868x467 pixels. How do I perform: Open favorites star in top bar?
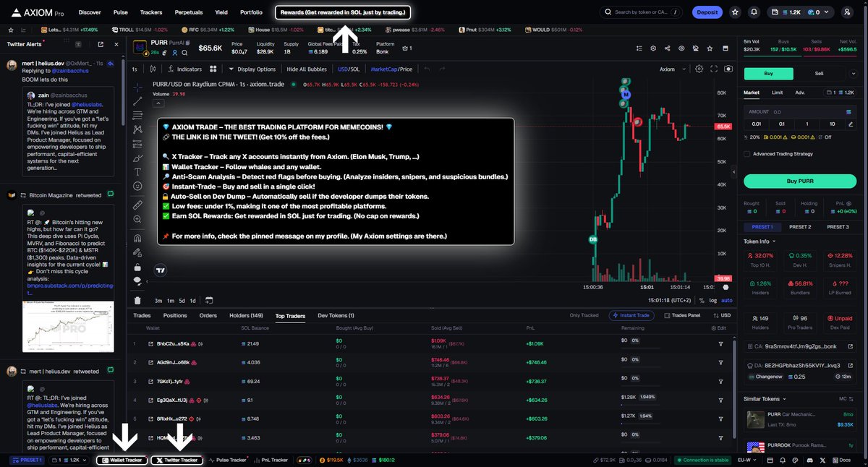(735, 12)
